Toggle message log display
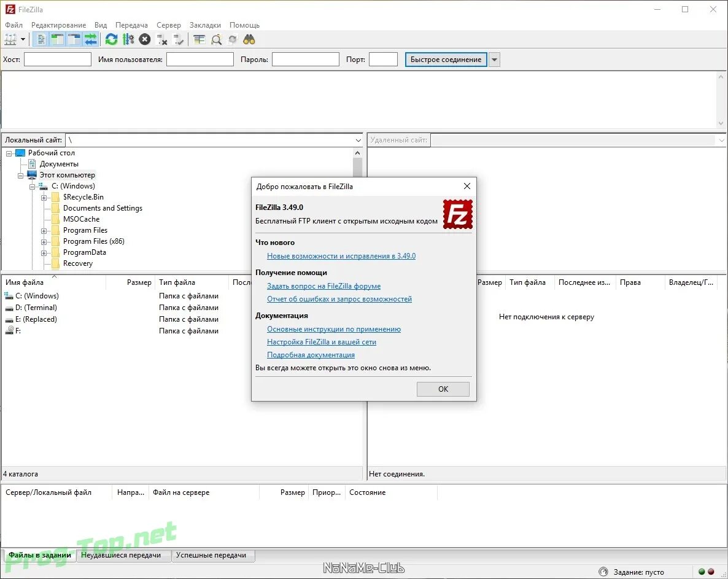Image resolution: width=728 pixels, height=579 pixels. [x=41, y=40]
